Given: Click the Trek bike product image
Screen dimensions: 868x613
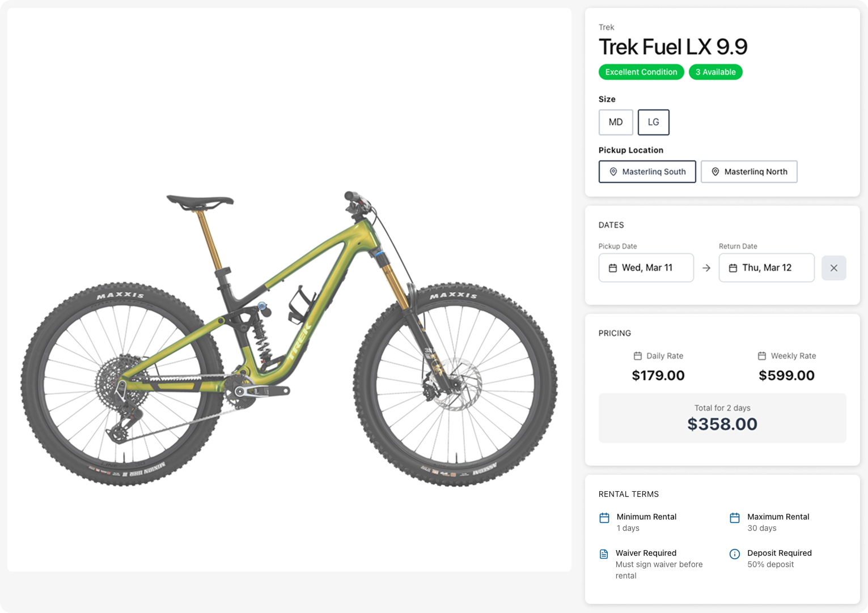Looking at the screenshot, I should coord(289,340).
